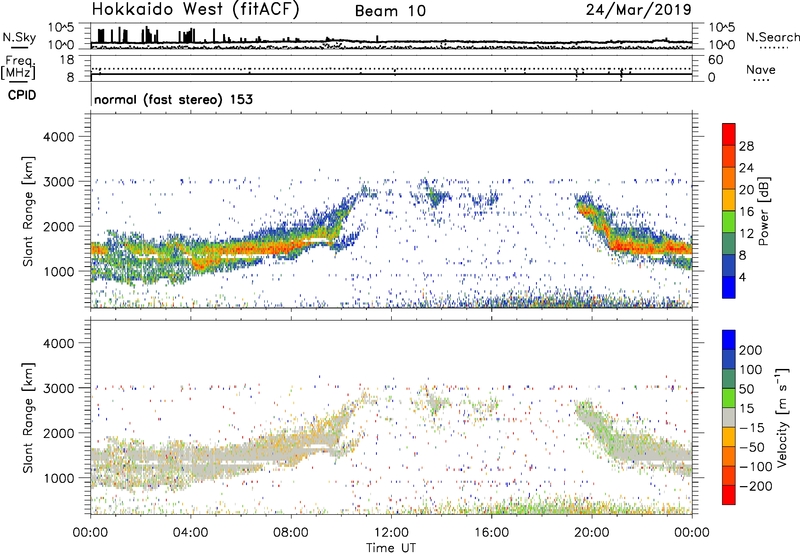Click the "Nave" legend label
This screenshot has height=554, width=800.
(761, 69)
